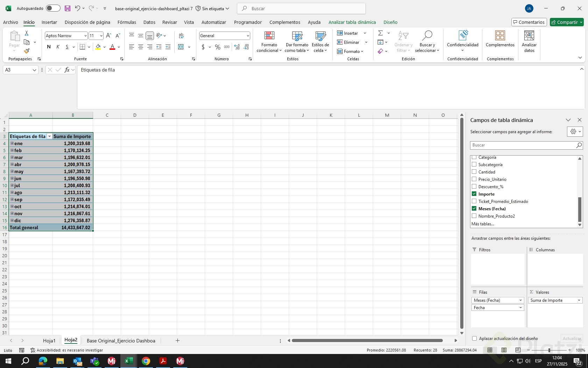This screenshot has height=368, width=588.
Task: Open the number format General dropdown
Action: (x=248, y=36)
